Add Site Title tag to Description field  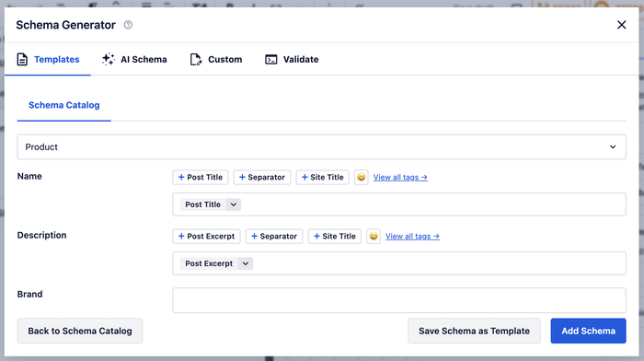coord(334,237)
